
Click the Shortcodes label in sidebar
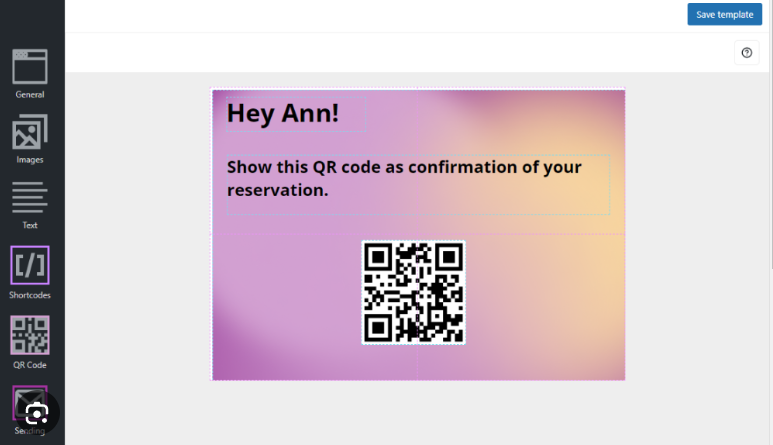(30, 295)
